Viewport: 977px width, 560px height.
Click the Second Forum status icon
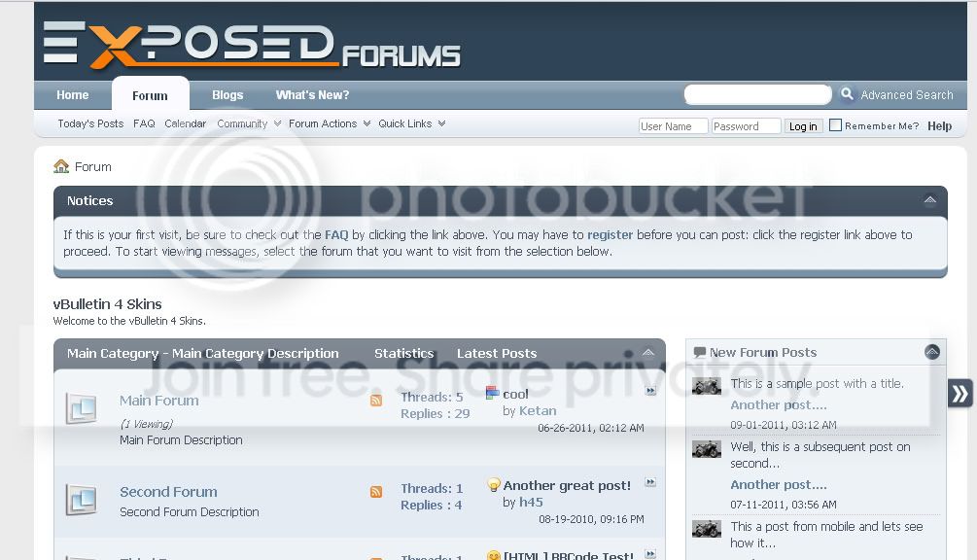[x=81, y=500]
